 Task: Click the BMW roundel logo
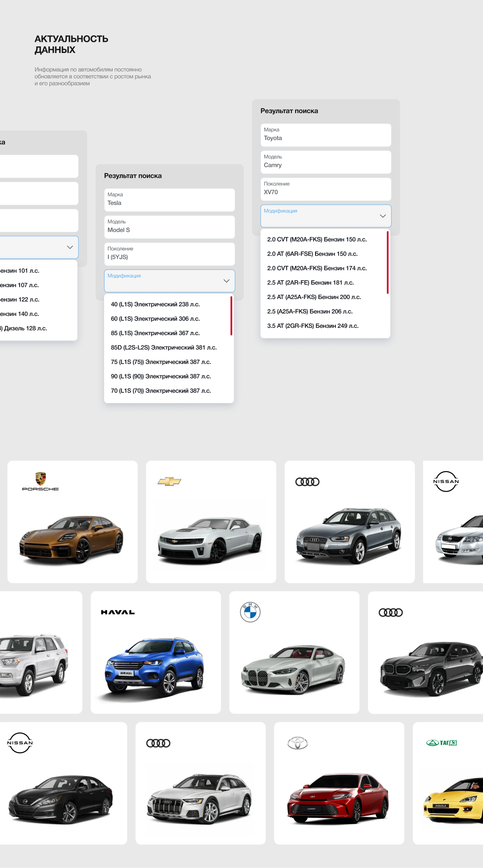coord(250,612)
